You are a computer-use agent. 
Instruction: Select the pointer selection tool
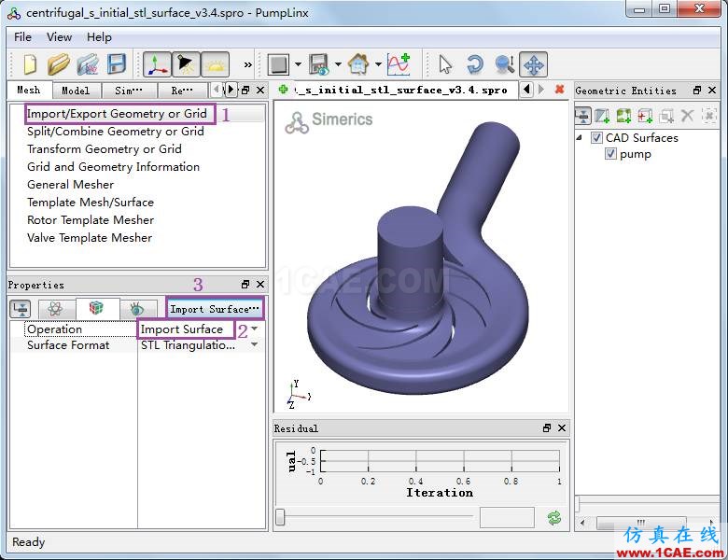445,64
